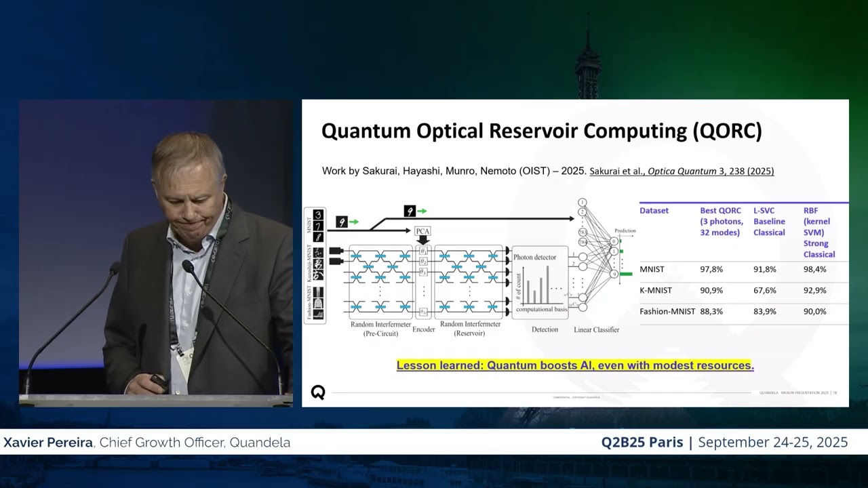Screen dimensions: 868x488
Task: Click the 'Detection' label under the diagram
Action: 545,330
